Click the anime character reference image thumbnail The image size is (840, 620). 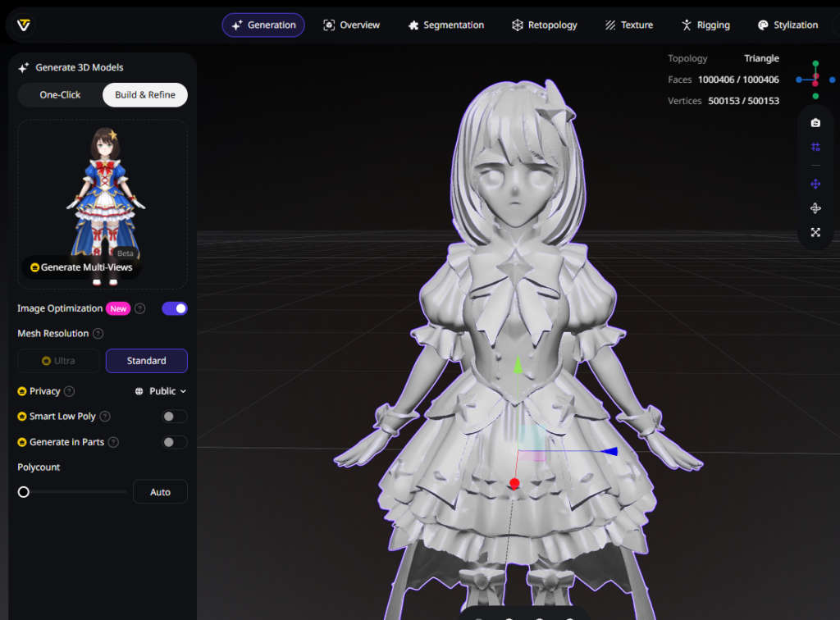click(103, 189)
